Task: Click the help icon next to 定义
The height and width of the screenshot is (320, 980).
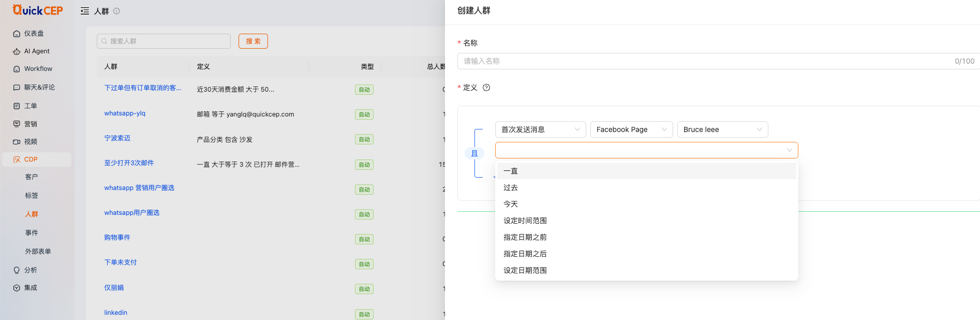Action: (486, 88)
